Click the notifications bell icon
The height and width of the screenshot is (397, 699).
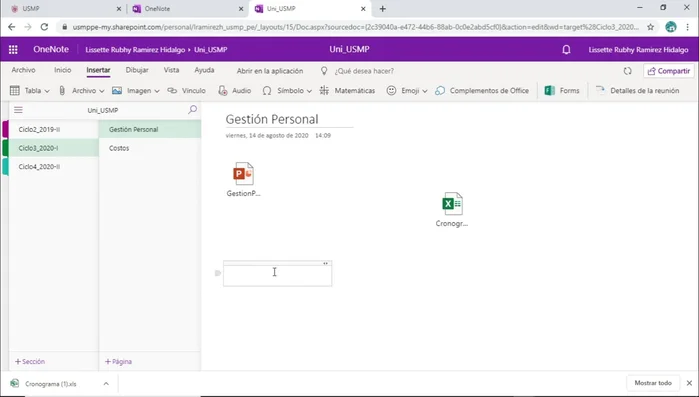pos(566,49)
